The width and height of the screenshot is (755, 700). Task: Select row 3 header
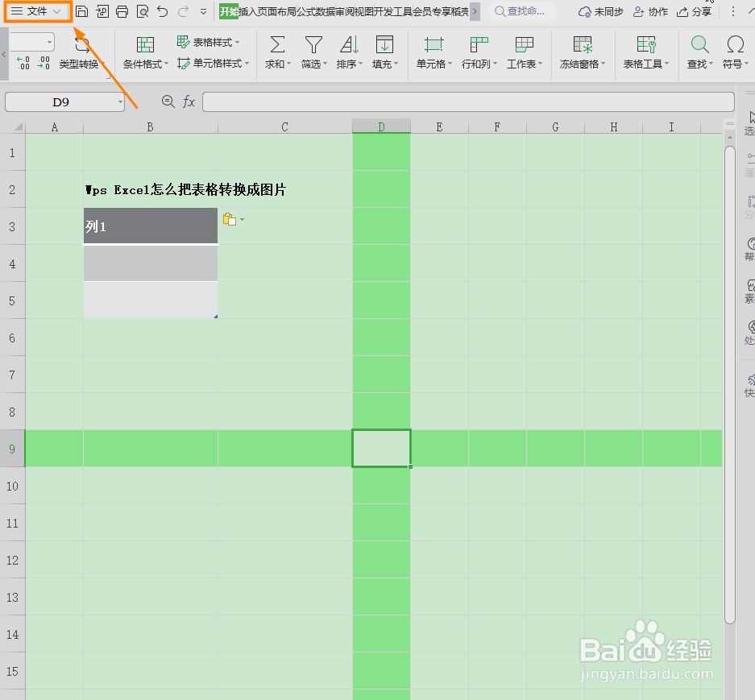pos(12,226)
